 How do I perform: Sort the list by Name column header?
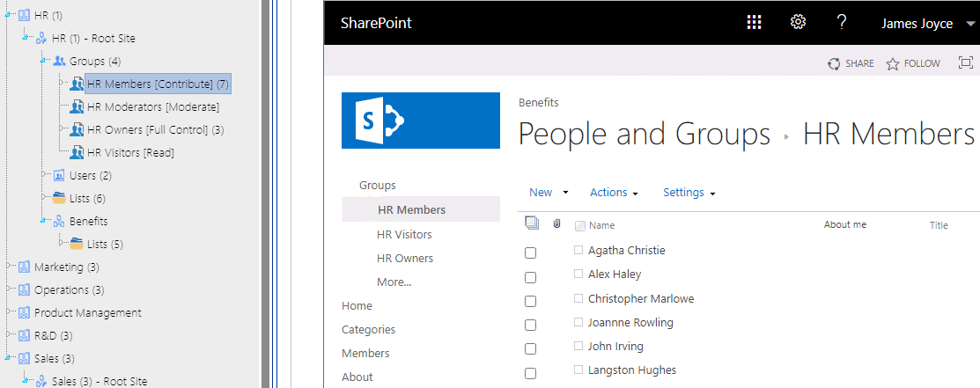tap(601, 225)
